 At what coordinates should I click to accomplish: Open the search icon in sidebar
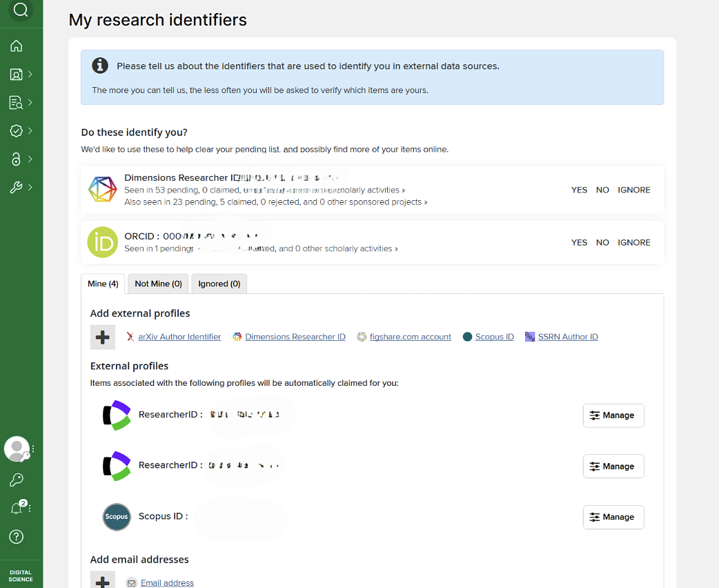point(21,10)
